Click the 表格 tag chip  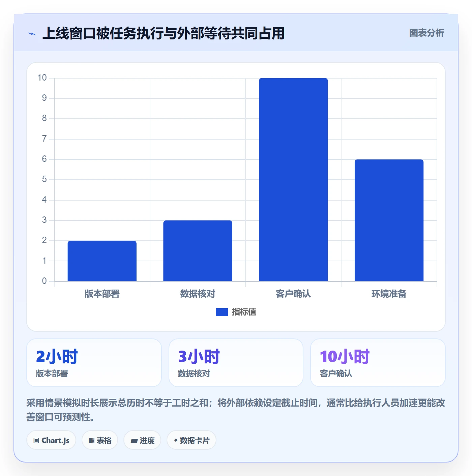click(100, 440)
